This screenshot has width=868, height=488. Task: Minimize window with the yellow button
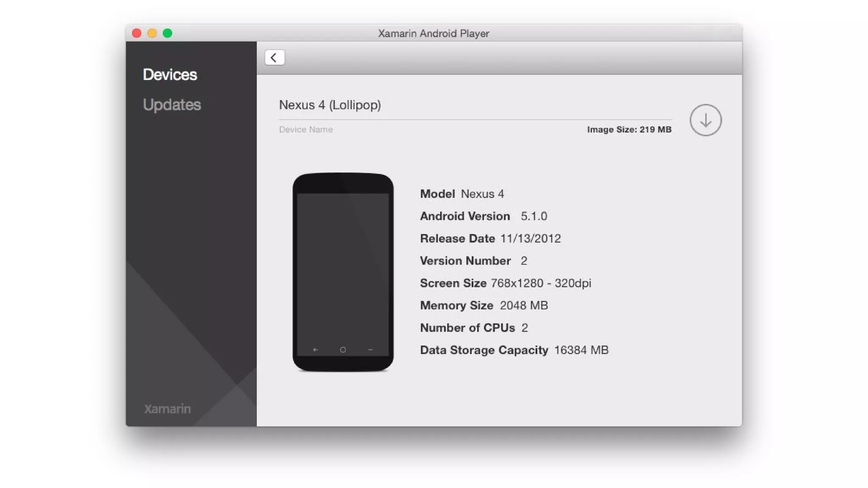(152, 33)
